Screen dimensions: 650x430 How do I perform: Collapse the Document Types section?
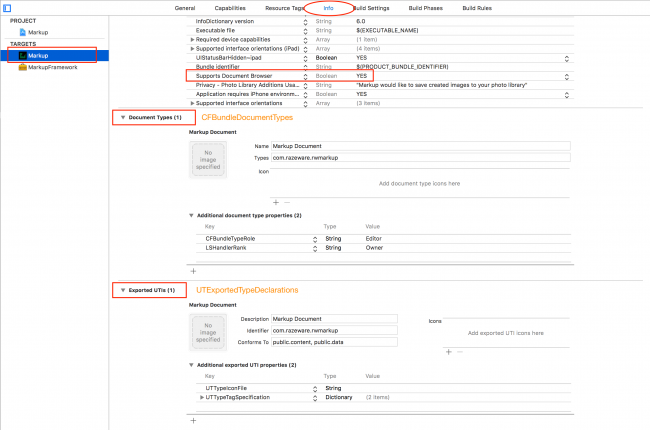(x=123, y=118)
